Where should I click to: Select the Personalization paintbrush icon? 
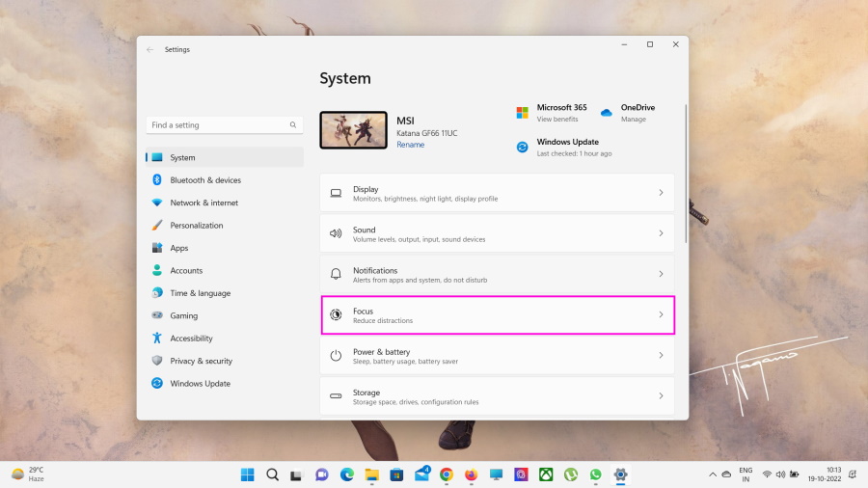157,226
